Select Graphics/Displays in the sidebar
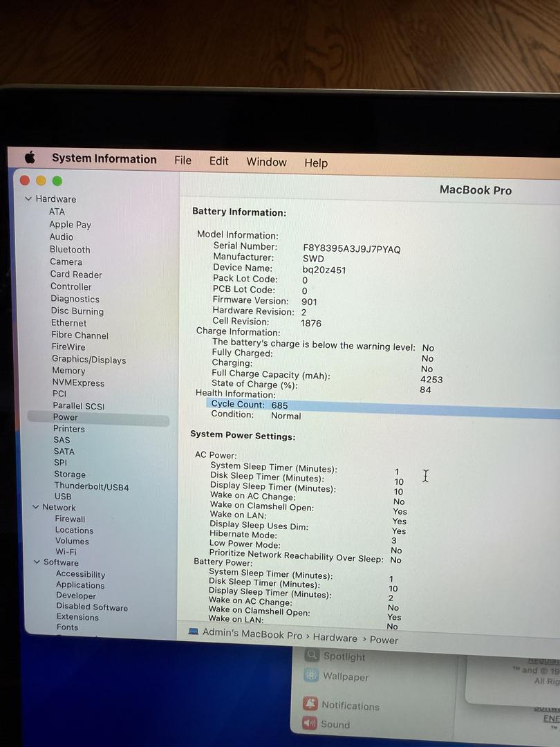Viewport: 560px width, 747px height. tap(89, 360)
